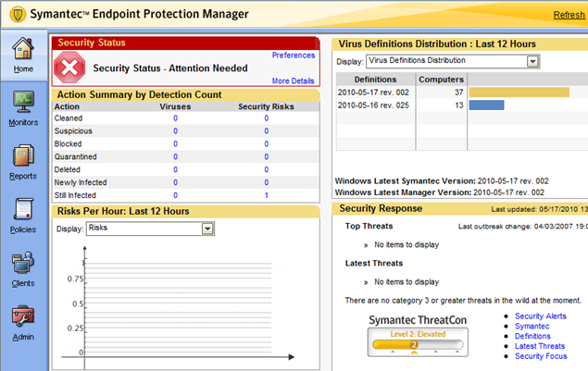Click Suspicious viruses count
This screenshot has height=371, width=588.
coord(175,131)
